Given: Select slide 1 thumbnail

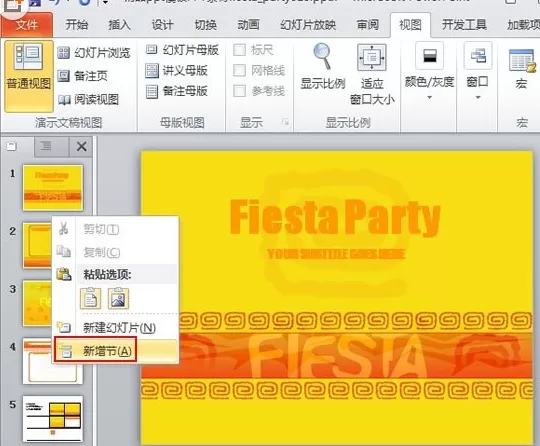Looking at the screenshot, I should (x=53, y=187).
